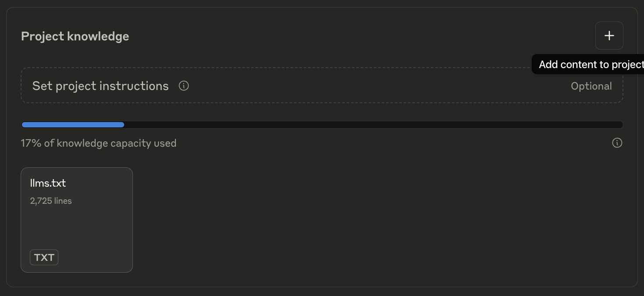Click the "2,725 lines" text on file card
Screen dimensions: 644x296
pos(51,201)
